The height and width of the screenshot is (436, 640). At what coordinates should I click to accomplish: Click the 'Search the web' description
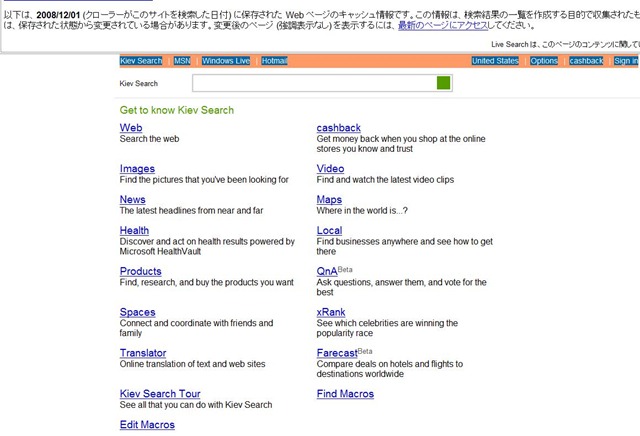click(x=149, y=139)
